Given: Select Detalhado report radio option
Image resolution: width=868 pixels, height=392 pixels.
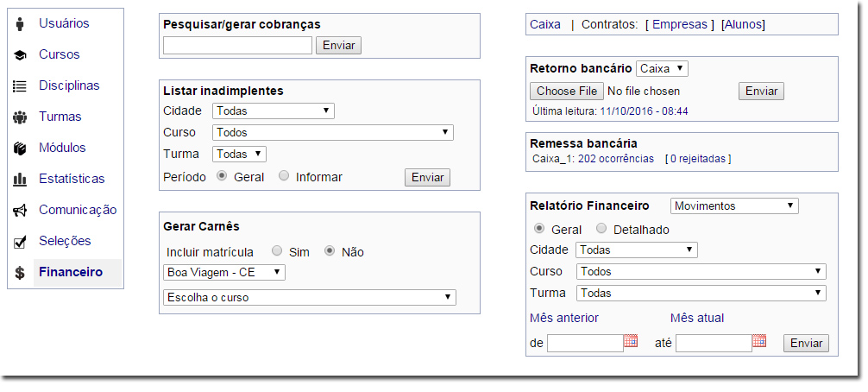Looking at the screenshot, I should click(601, 229).
